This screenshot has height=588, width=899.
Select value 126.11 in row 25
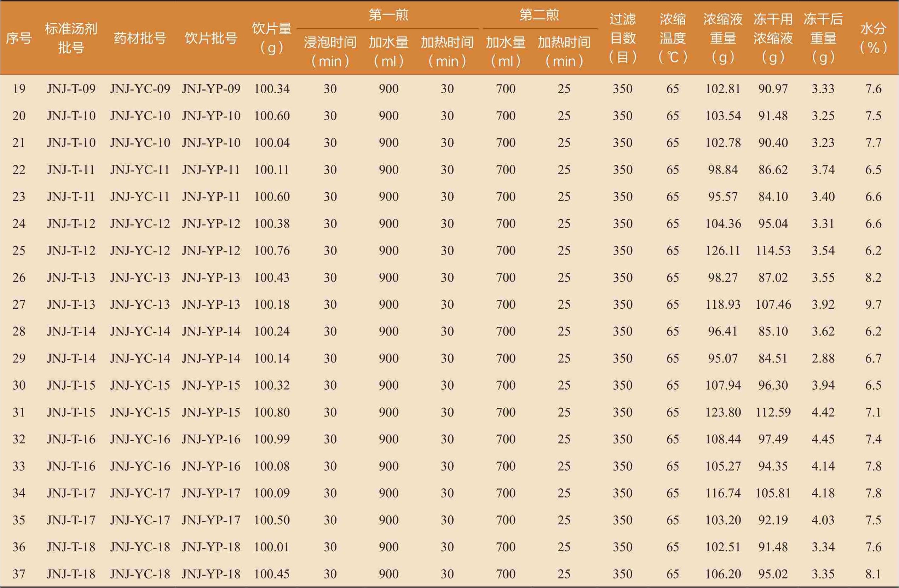pyautogui.click(x=722, y=250)
